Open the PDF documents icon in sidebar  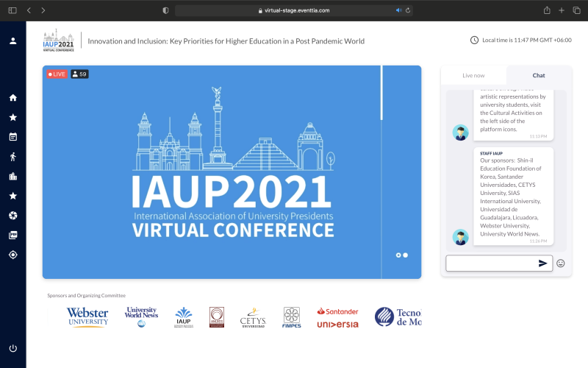(12, 236)
